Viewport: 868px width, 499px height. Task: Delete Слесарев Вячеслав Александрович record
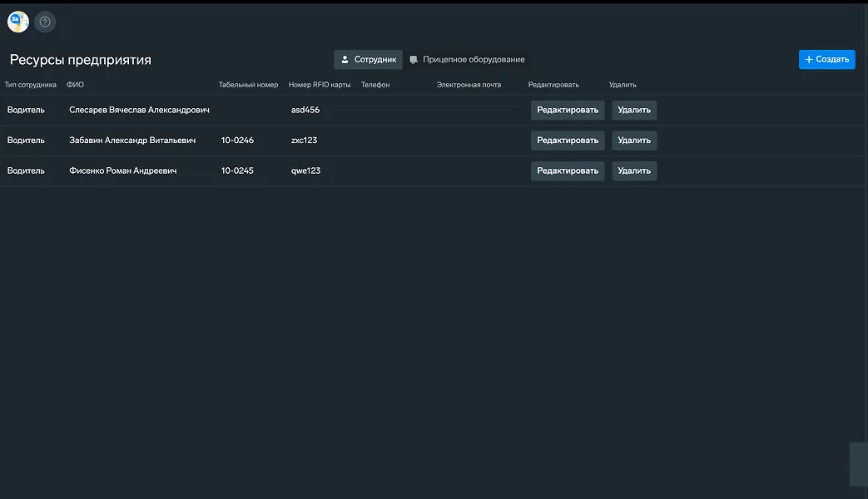634,110
